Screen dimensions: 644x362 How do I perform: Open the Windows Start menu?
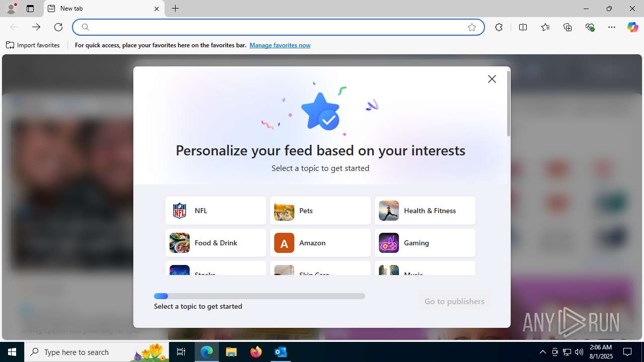tap(12, 352)
